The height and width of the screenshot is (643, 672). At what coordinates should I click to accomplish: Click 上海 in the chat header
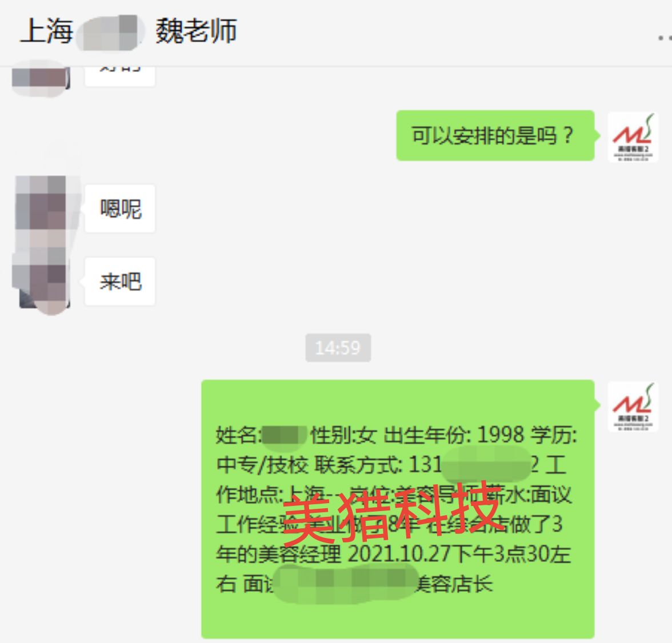click(47, 31)
